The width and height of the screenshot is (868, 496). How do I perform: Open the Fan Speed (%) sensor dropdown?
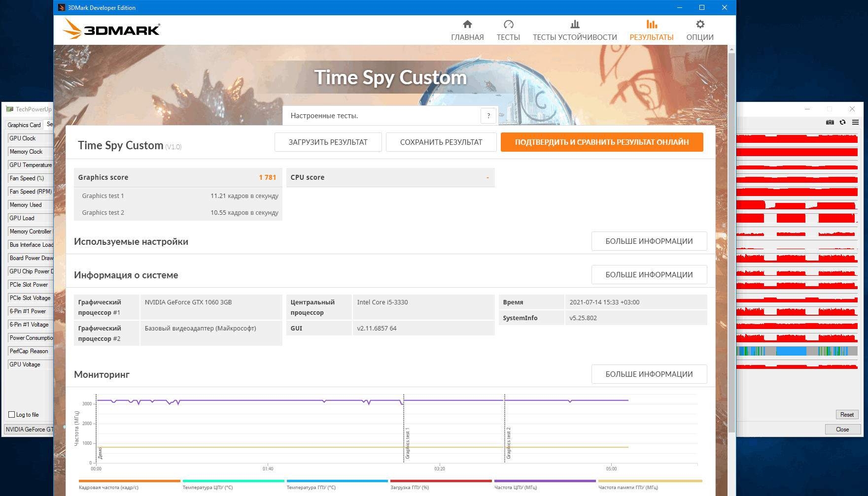click(x=30, y=178)
